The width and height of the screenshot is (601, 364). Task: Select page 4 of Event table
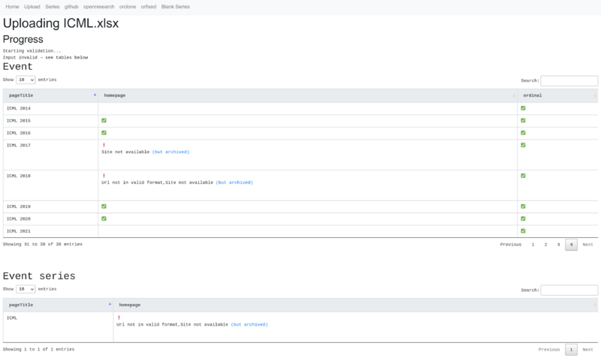[571, 245]
